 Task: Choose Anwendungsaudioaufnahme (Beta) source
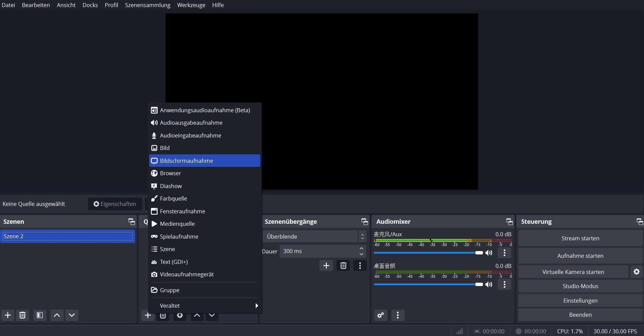click(205, 110)
